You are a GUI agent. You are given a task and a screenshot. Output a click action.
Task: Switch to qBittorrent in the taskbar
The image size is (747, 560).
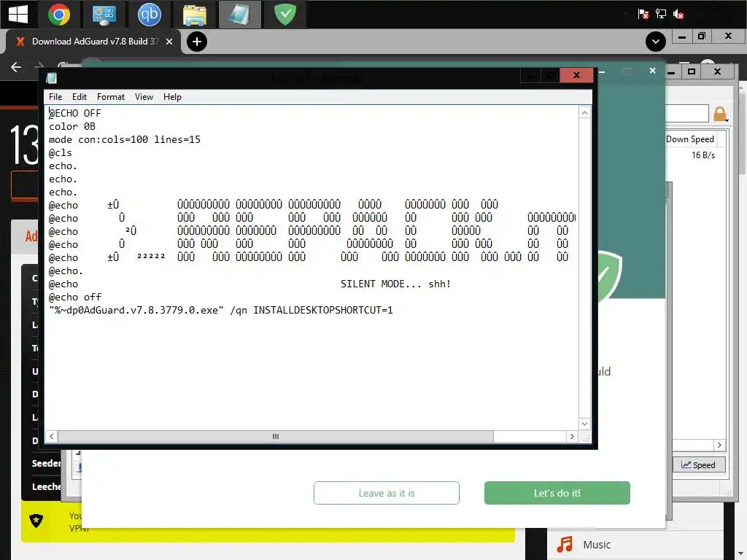coord(149,15)
